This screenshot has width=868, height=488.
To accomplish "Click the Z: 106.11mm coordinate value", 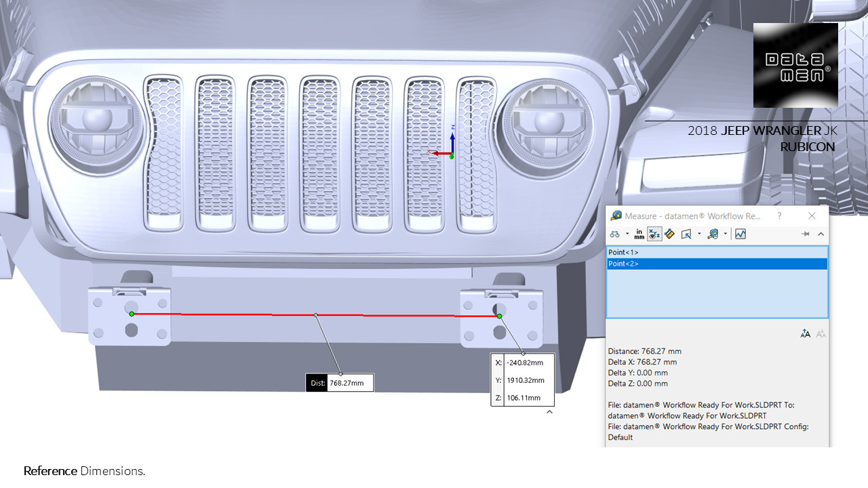I will pyautogui.click(x=524, y=398).
